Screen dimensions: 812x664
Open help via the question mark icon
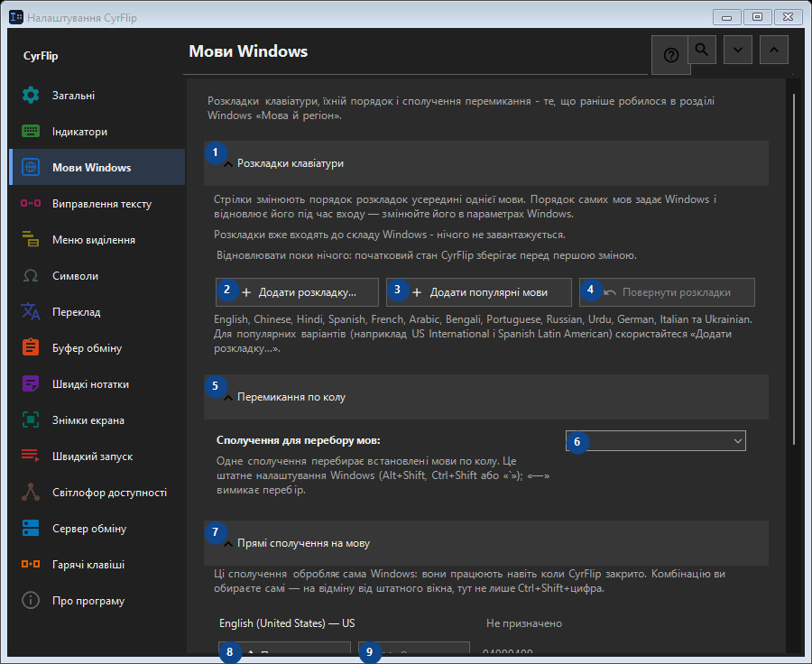coord(671,55)
